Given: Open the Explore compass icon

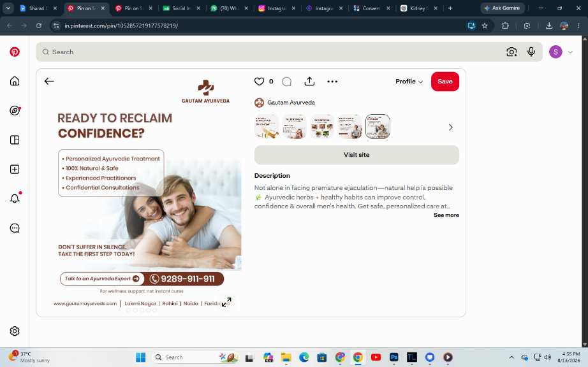Looking at the screenshot, I should point(15,110).
